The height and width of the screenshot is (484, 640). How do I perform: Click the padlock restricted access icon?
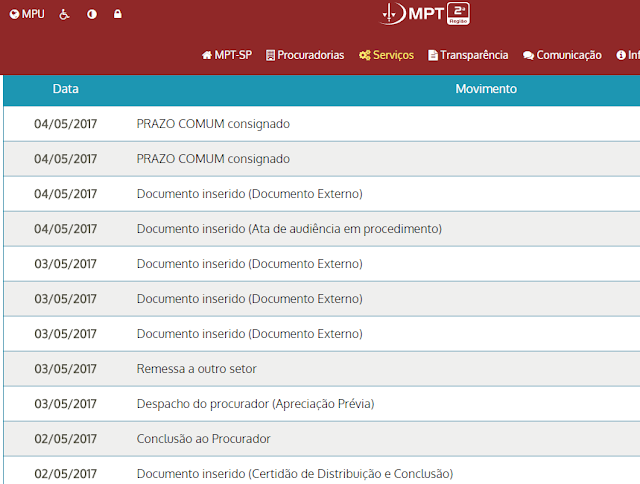coord(118,14)
